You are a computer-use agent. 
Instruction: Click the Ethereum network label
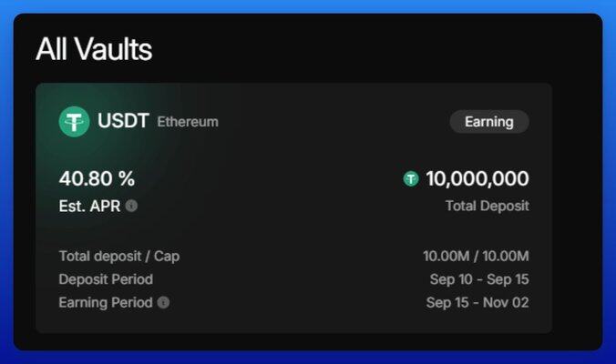pyautogui.click(x=188, y=122)
